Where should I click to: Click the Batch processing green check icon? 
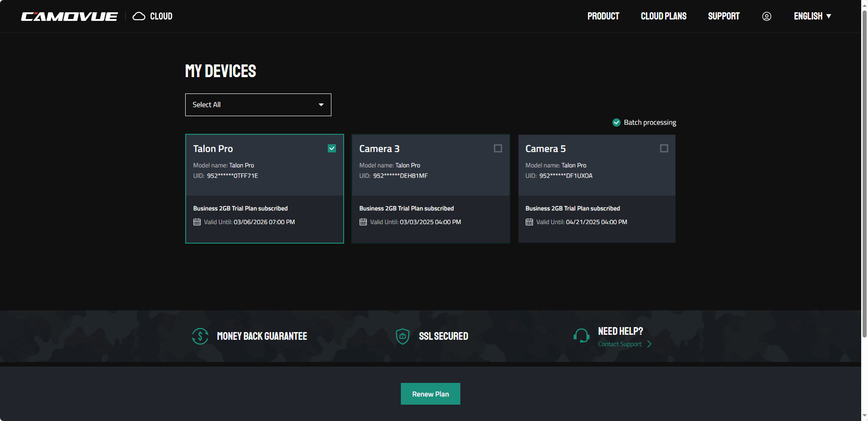616,122
